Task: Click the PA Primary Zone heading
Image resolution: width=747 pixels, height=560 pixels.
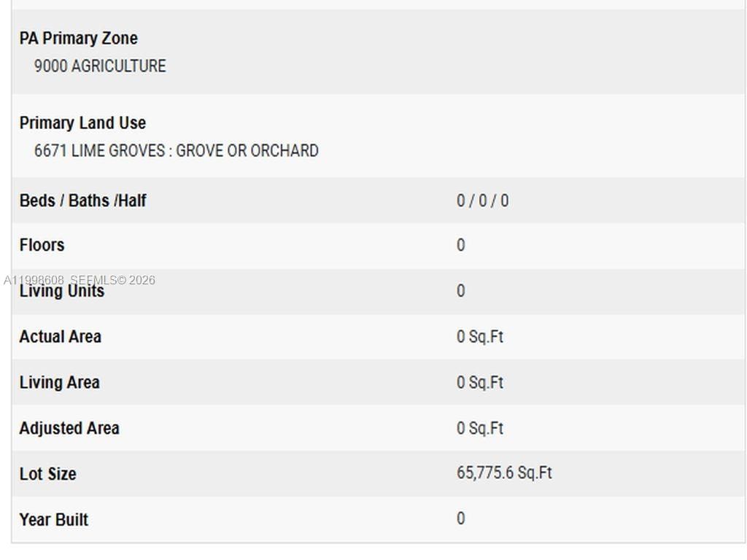Action: point(78,39)
